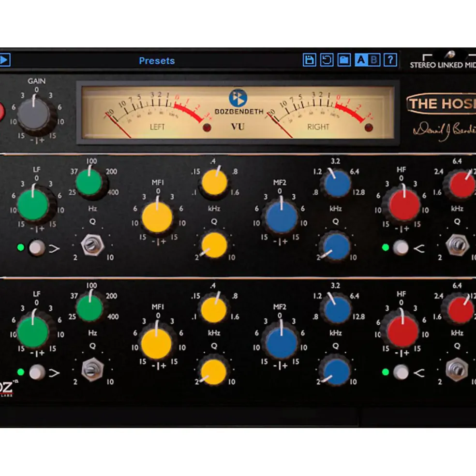This screenshot has height=476, width=476.
Task: Click the 'GAIN' label text
Action: pos(36,81)
